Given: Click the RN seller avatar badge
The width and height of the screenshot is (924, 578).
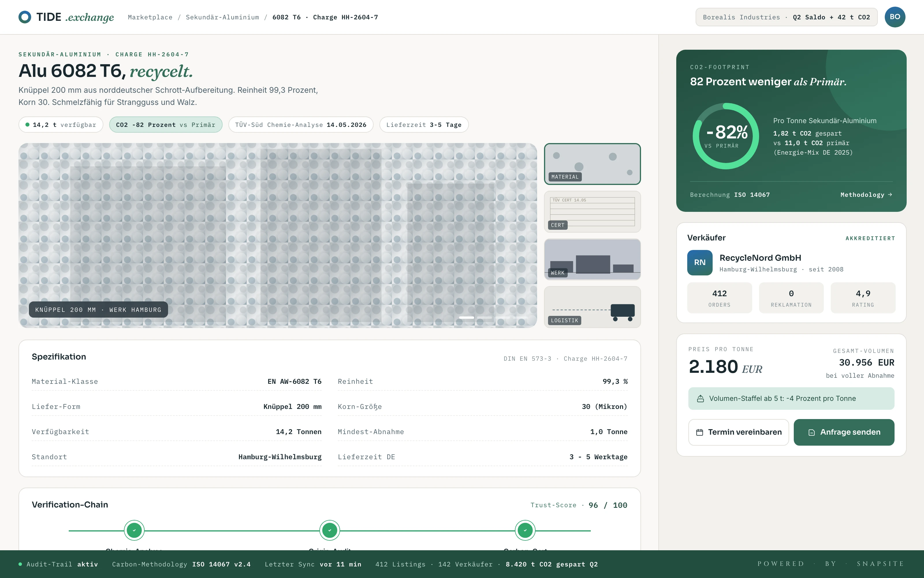Looking at the screenshot, I should point(699,263).
